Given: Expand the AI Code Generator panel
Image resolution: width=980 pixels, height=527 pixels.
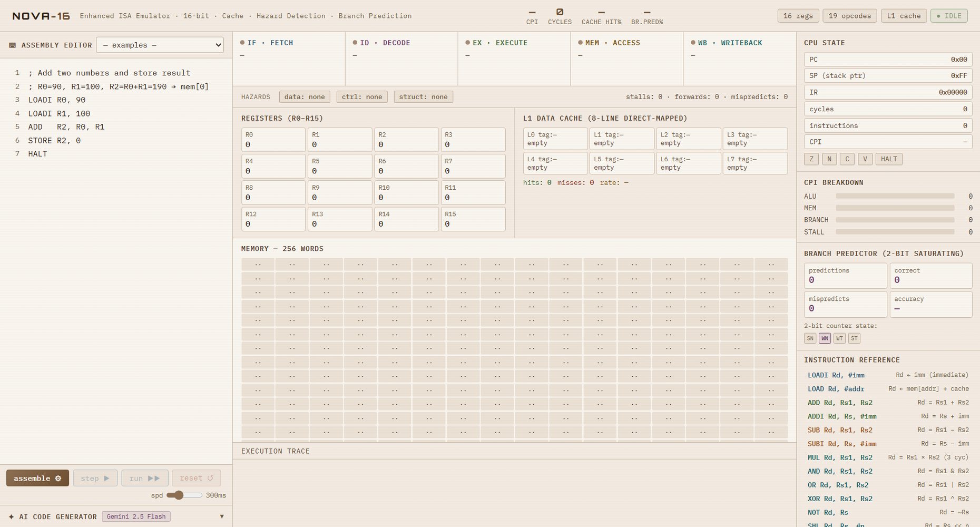Looking at the screenshot, I should (222, 516).
